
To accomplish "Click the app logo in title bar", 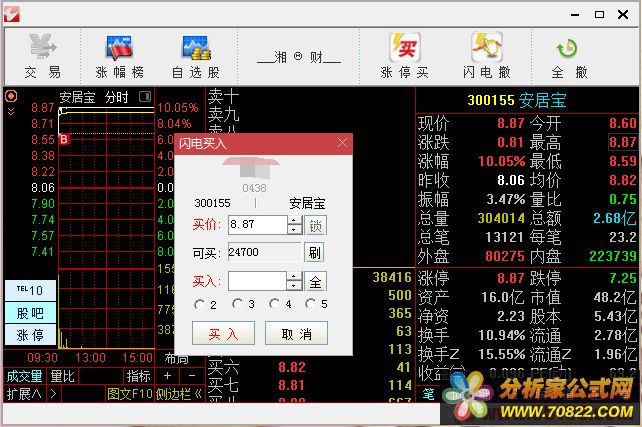I will [12, 14].
